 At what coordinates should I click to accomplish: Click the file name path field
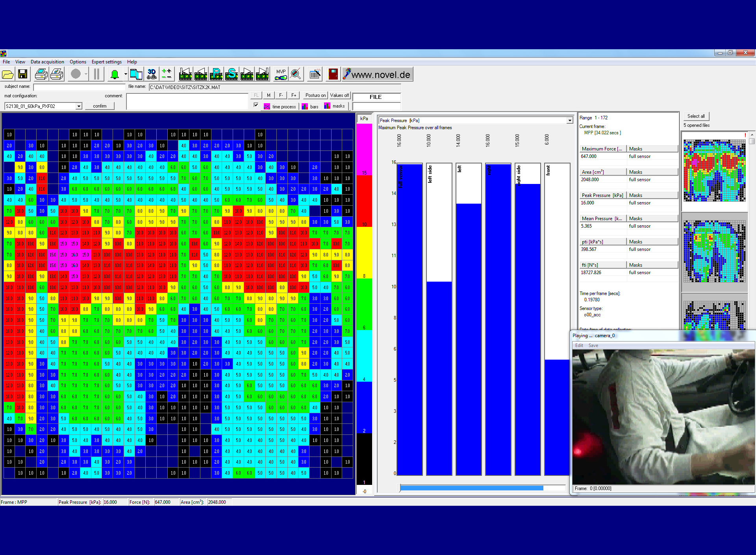[x=274, y=87]
